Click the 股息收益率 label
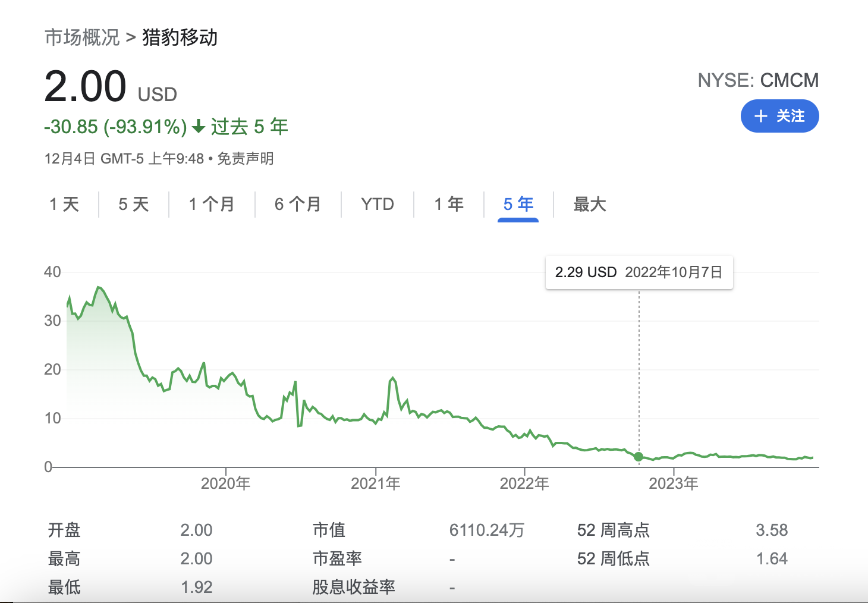The width and height of the screenshot is (868, 603). 354,587
